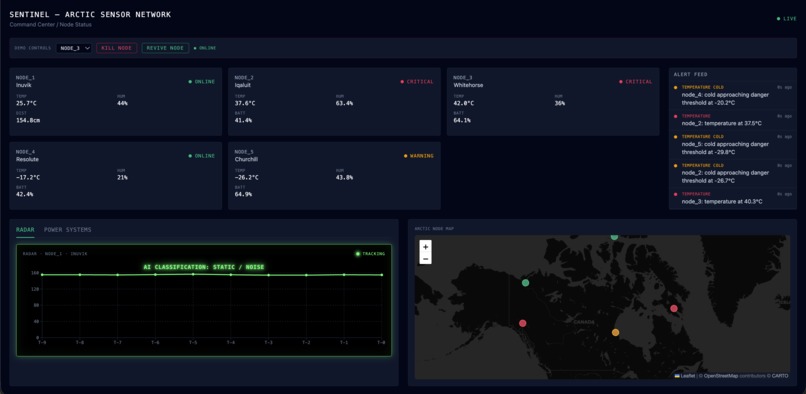Open the NODE_3 demo controls dropdown
The height and width of the screenshot is (394, 806).
tap(74, 48)
